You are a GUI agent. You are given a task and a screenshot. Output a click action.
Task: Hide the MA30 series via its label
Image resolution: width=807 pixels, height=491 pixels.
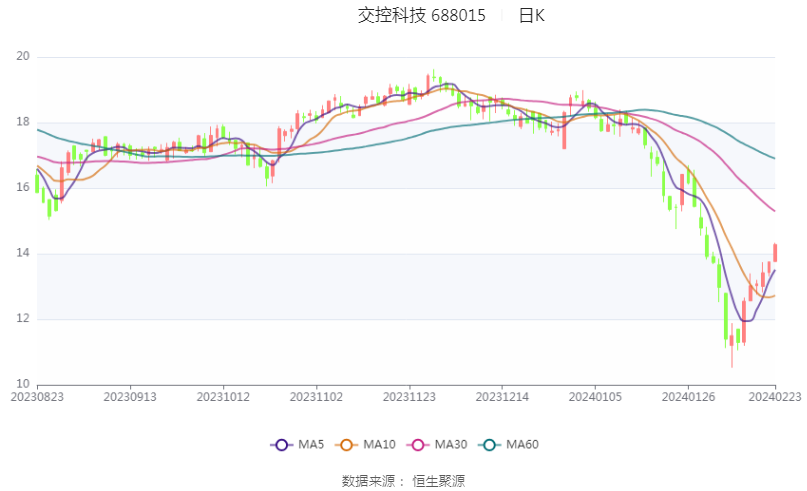(451, 445)
